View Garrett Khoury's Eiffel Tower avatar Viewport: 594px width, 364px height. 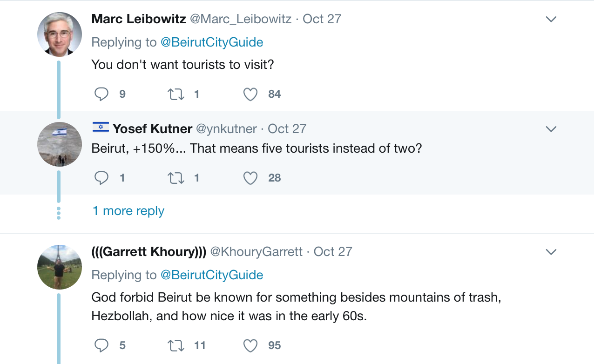click(59, 267)
